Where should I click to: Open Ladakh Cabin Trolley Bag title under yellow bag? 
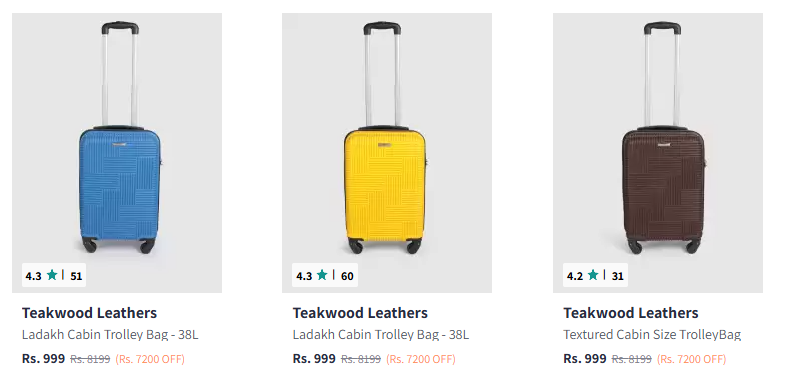click(381, 335)
